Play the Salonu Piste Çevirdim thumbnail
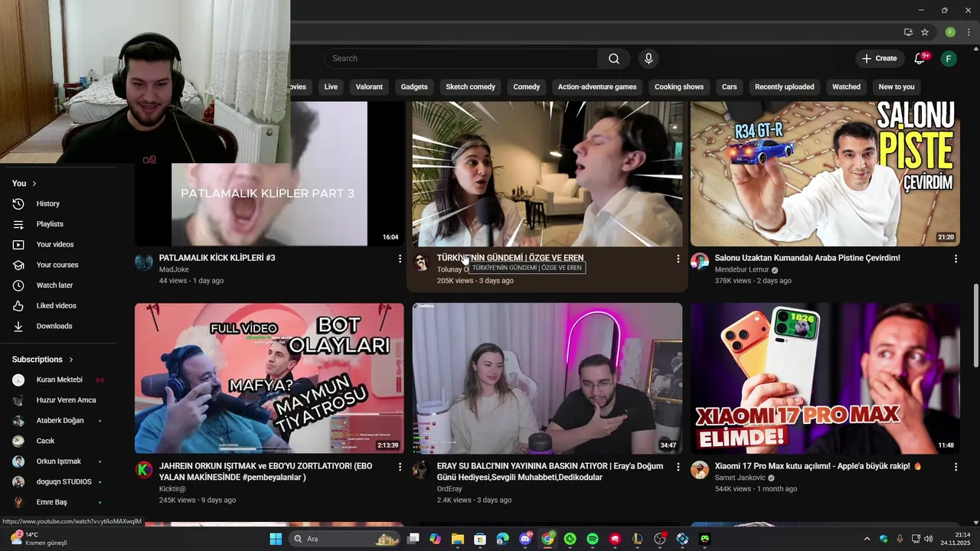The image size is (980, 551). click(825, 174)
